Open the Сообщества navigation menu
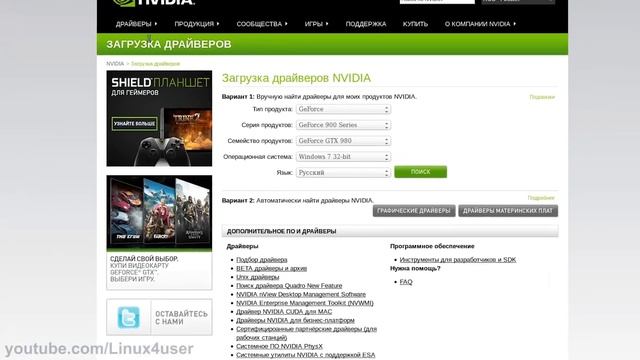The width and height of the screenshot is (640, 360). (262, 24)
